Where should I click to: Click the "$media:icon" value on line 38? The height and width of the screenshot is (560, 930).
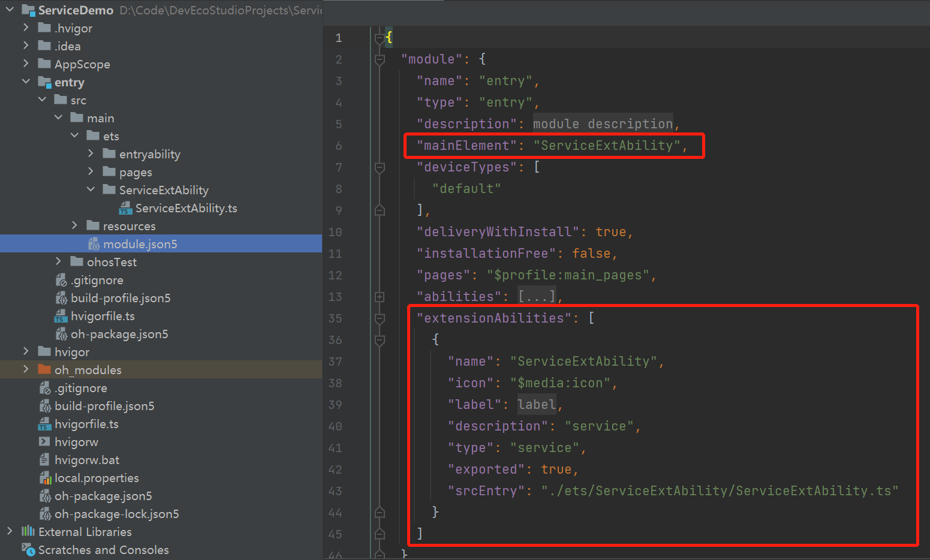[560, 383]
